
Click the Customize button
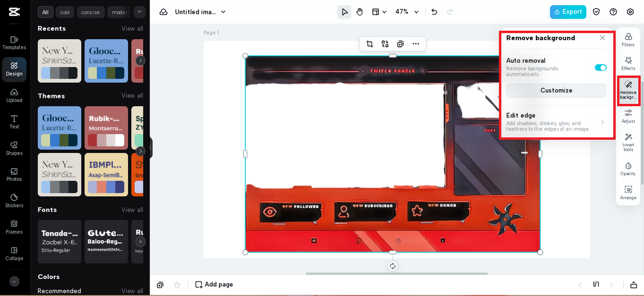(556, 91)
